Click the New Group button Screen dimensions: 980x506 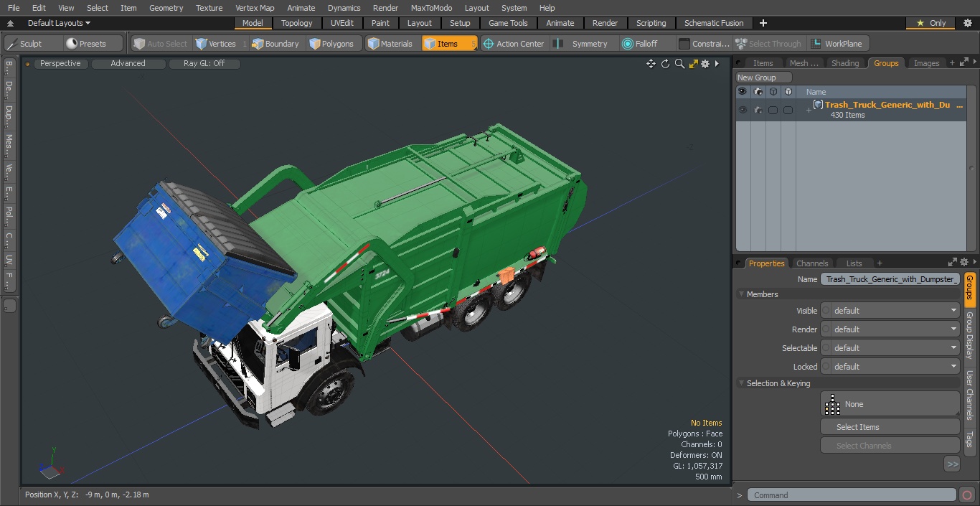tap(763, 78)
